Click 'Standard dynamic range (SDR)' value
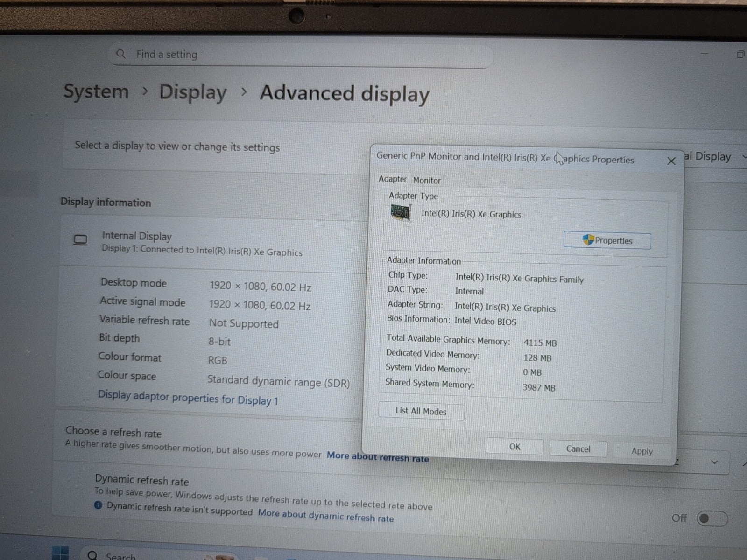The height and width of the screenshot is (560, 747). 278,381
